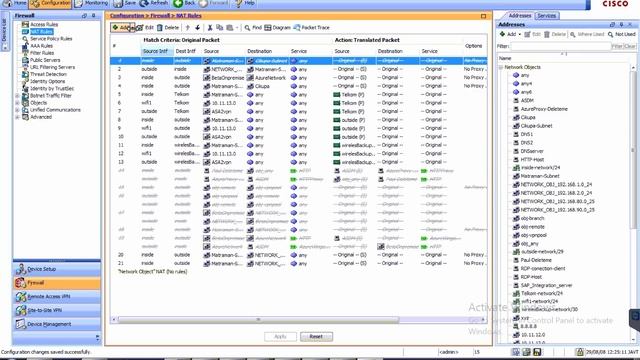Click the padlock icon in the status bar
This screenshot has height=360, width=640.
pyautogui.click(x=580, y=352)
